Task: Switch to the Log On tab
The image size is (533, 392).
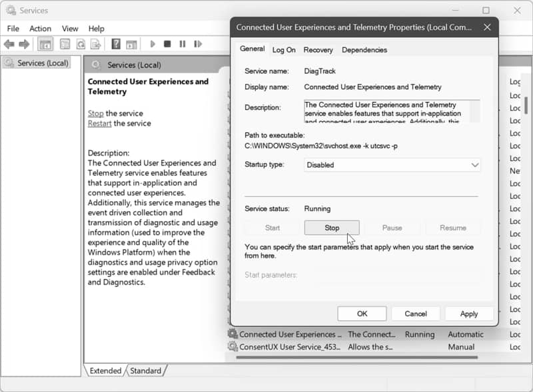Action: pyautogui.click(x=284, y=50)
